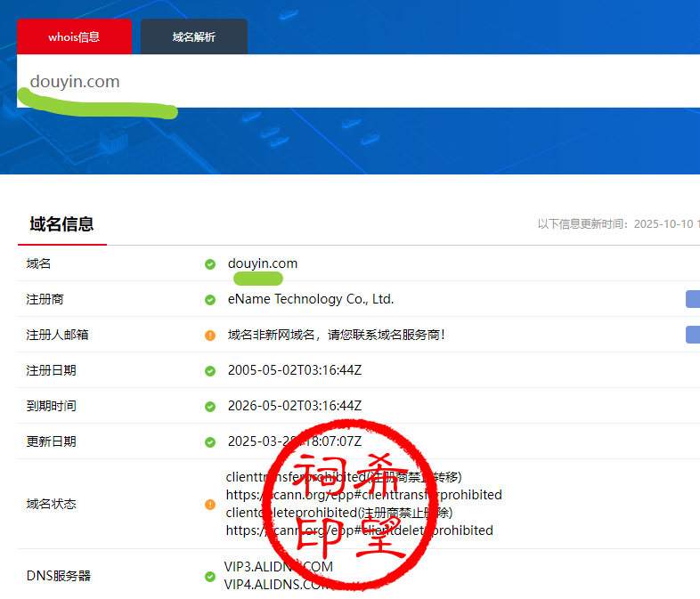Select the eName Technology Co., Ltd. registrar text

(311, 299)
